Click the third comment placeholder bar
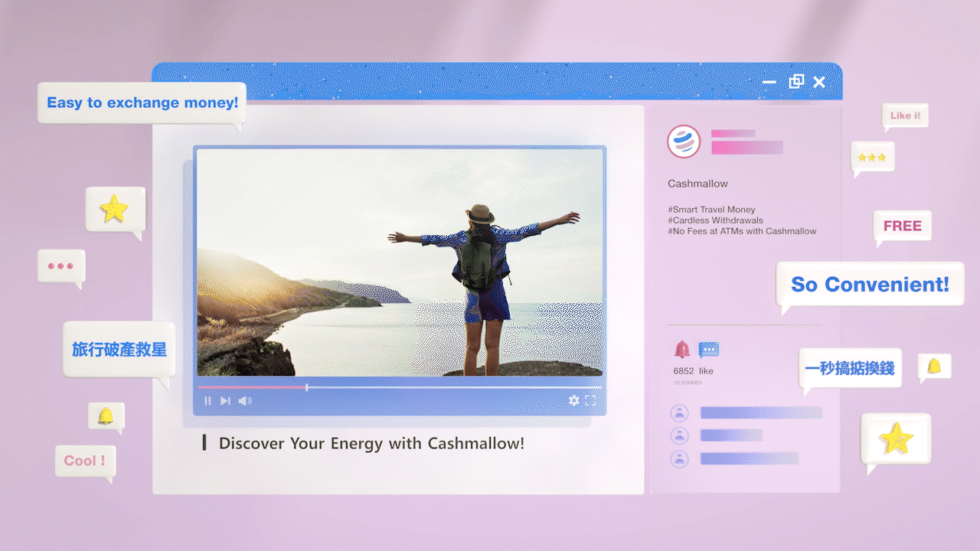Image resolution: width=980 pixels, height=551 pixels. click(750, 458)
